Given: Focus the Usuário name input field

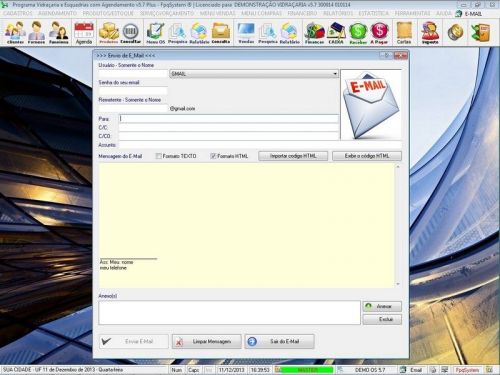Looking at the screenshot, I should click(133, 74).
